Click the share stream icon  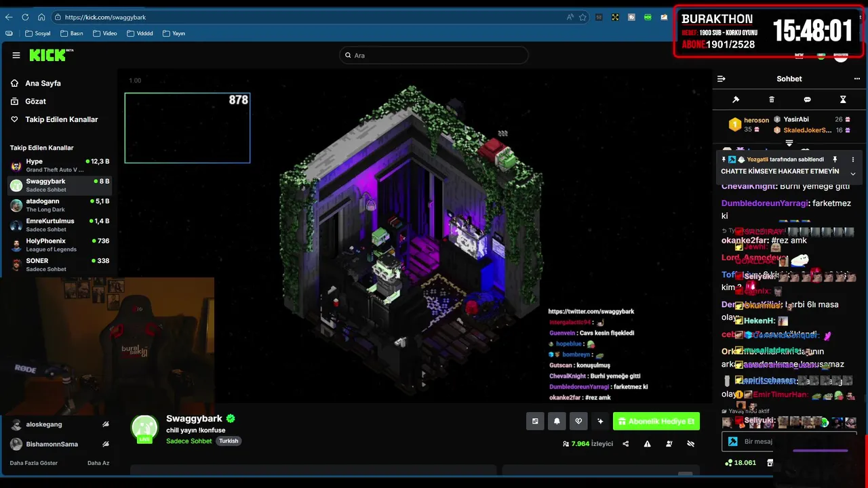pos(625,444)
